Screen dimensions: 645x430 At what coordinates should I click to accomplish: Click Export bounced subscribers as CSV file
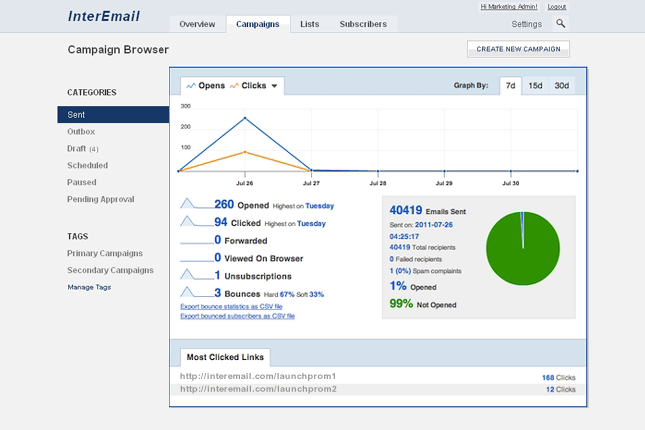(237, 316)
